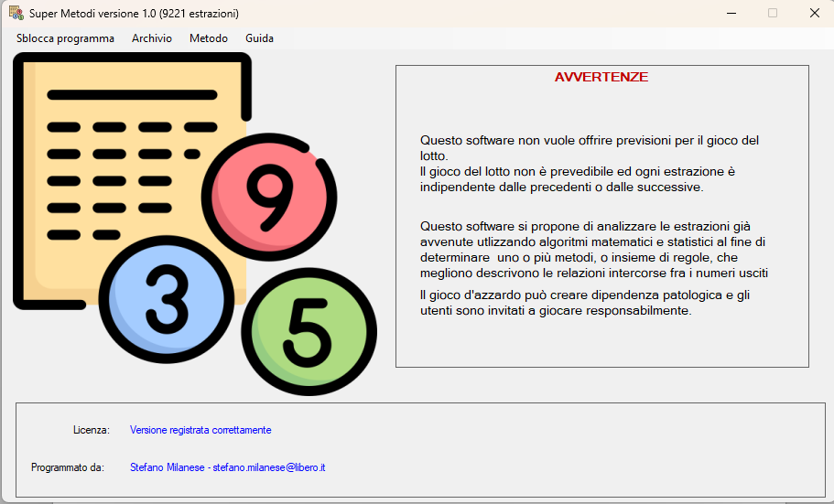Click the window title 'Super Metodi versione 1.0'
Viewport: 834px width, 504px height.
pyautogui.click(x=134, y=14)
